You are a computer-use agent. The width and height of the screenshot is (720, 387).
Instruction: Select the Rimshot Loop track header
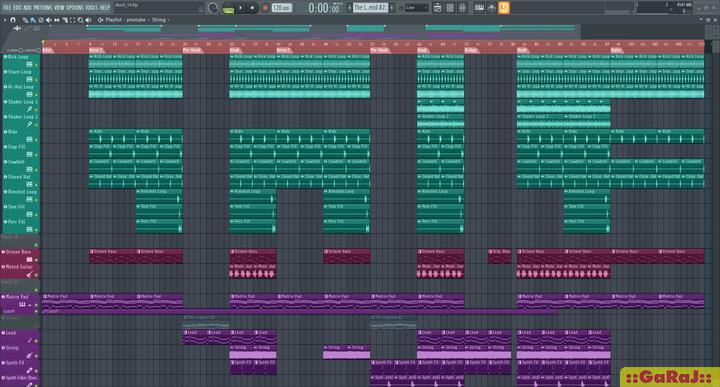click(x=21, y=196)
